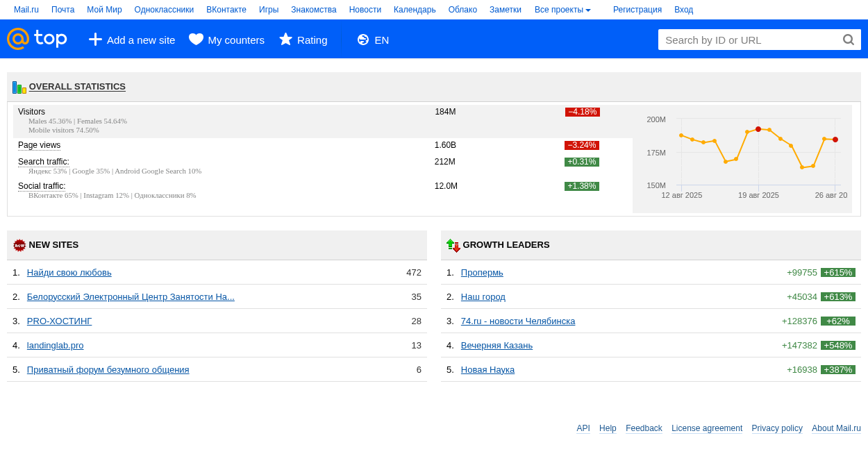
Task: Click the plus icon for adding a site
Action: (x=95, y=40)
